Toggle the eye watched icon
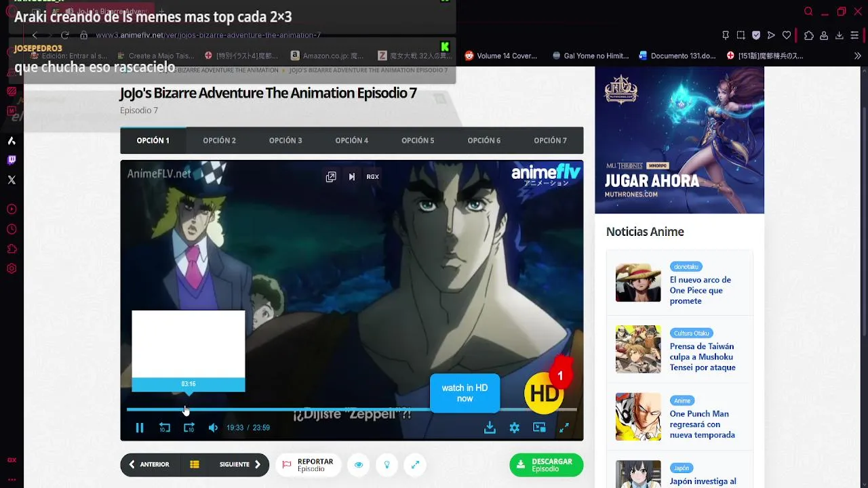The height and width of the screenshot is (488, 868). [359, 464]
